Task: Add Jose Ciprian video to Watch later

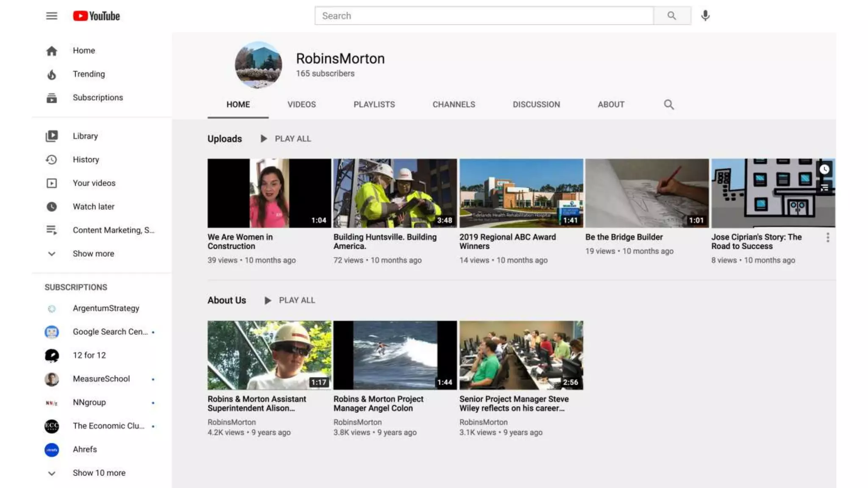Action: [x=824, y=169]
